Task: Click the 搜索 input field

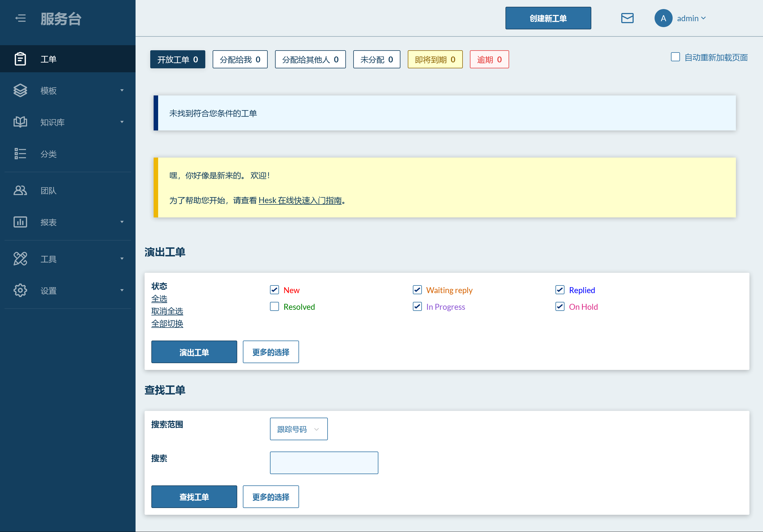Action: click(x=325, y=463)
